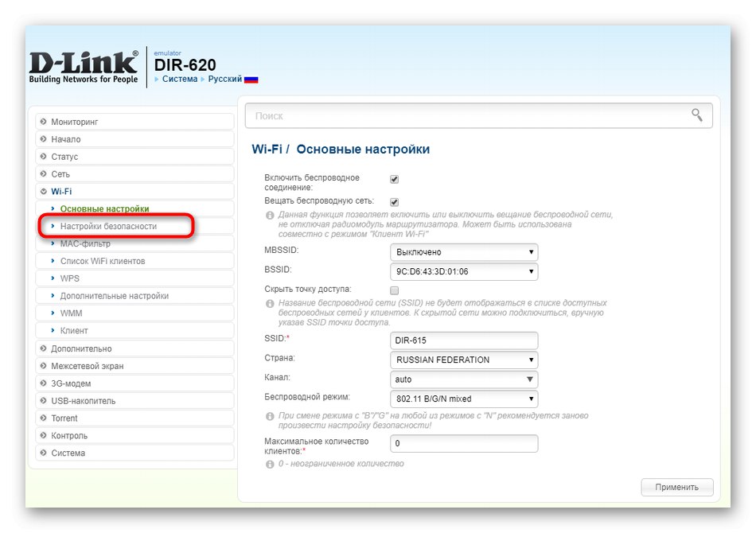Open the Система menu in the header

[x=181, y=79]
